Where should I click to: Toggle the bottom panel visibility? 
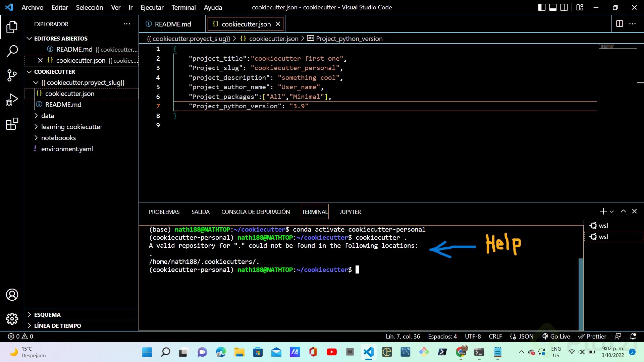(x=553, y=7)
